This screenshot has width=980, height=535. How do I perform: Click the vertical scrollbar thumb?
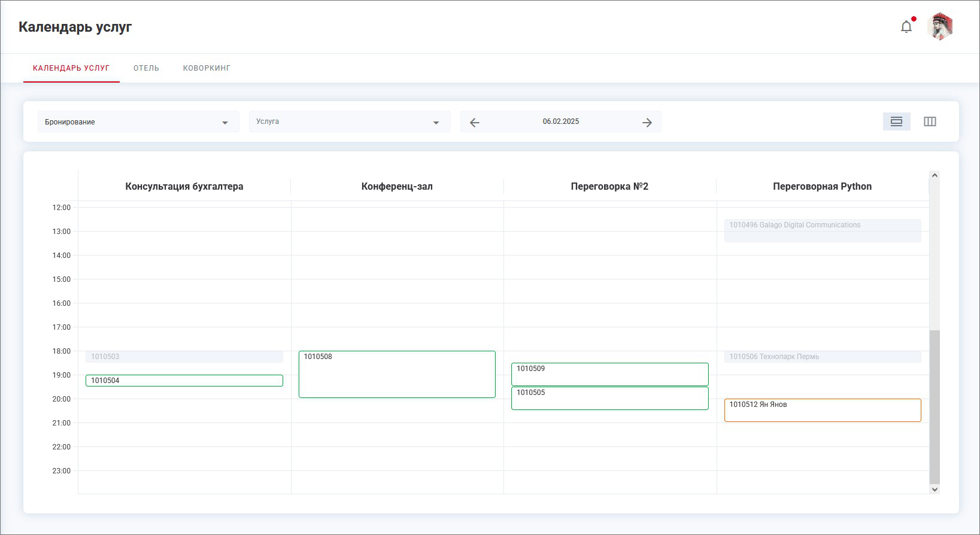point(935,407)
